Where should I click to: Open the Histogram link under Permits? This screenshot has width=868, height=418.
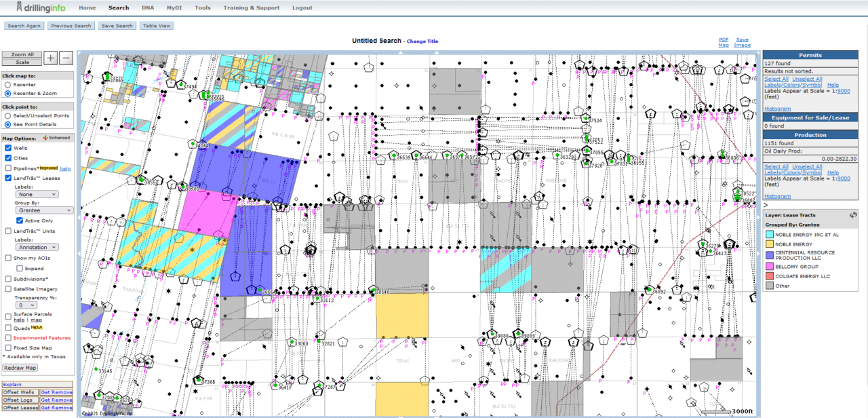[777, 109]
